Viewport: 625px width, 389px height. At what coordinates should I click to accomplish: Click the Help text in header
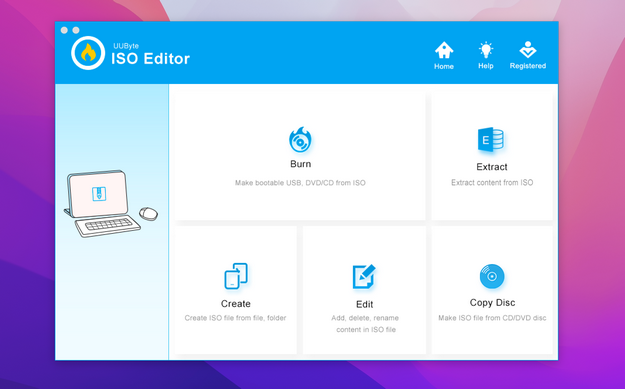click(486, 66)
